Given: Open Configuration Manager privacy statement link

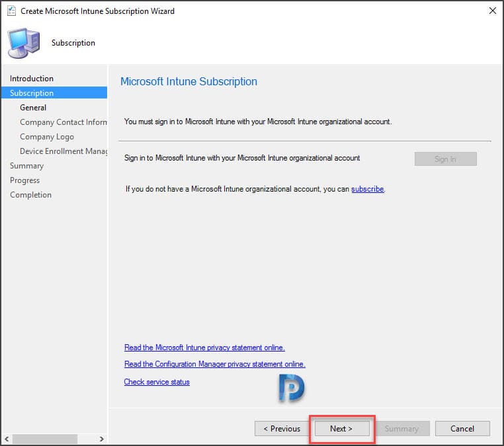Looking at the screenshot, I should pyautogui.click(x=215, y=364).
